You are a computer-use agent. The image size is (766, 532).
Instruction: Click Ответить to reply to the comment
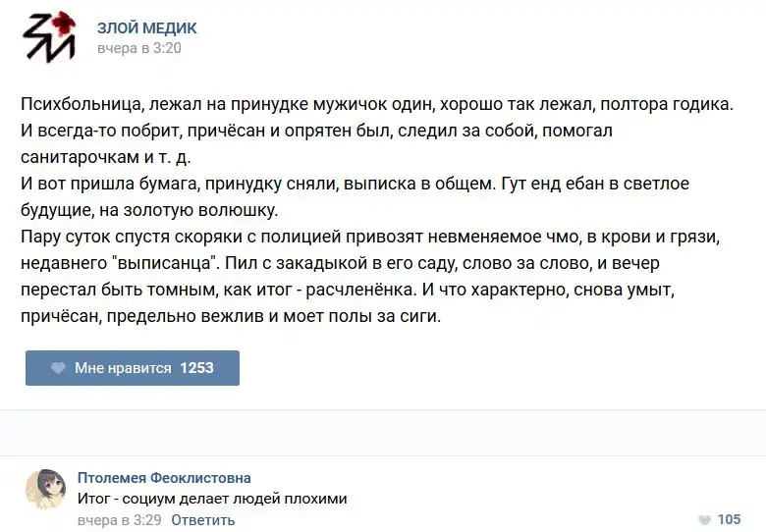[x=203, y=520]
